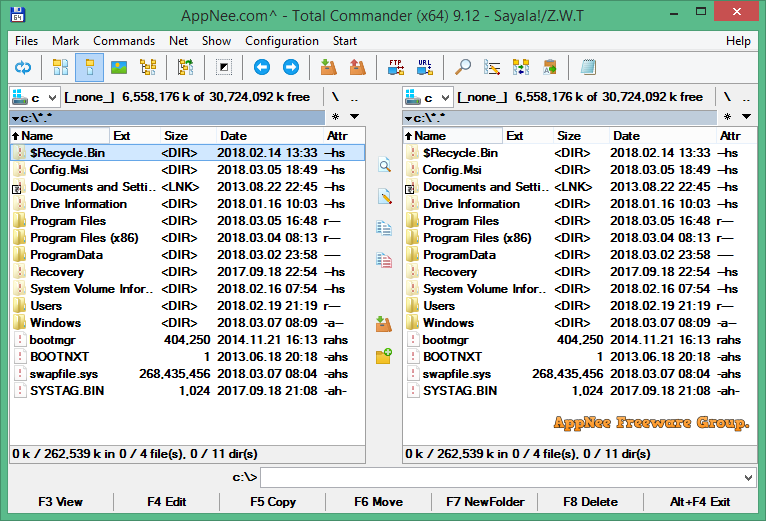This screenshot has height=521, width=766.
Task: Open left panel drive dropdown
Action: [35, 97]
